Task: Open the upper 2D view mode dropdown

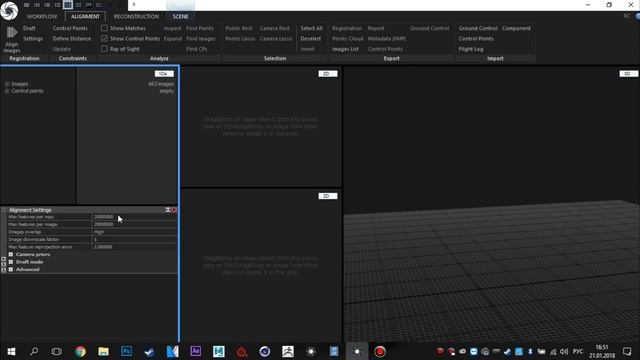Action: [x=328, y=74]
